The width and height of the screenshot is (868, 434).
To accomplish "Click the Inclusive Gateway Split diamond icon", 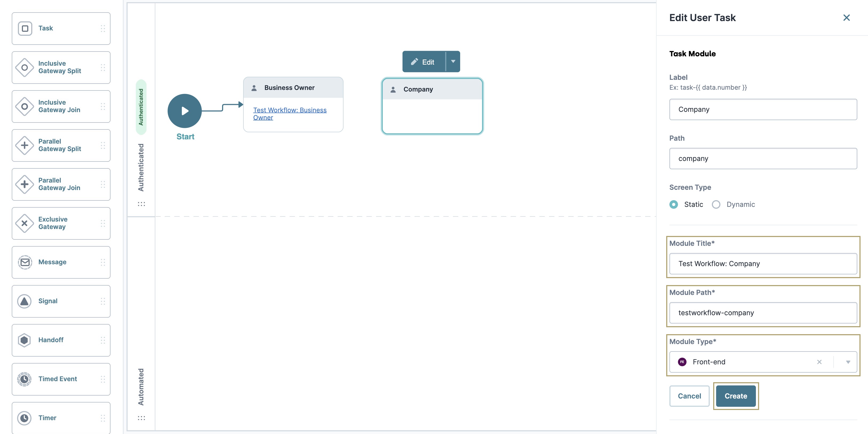I will point(25,67).
